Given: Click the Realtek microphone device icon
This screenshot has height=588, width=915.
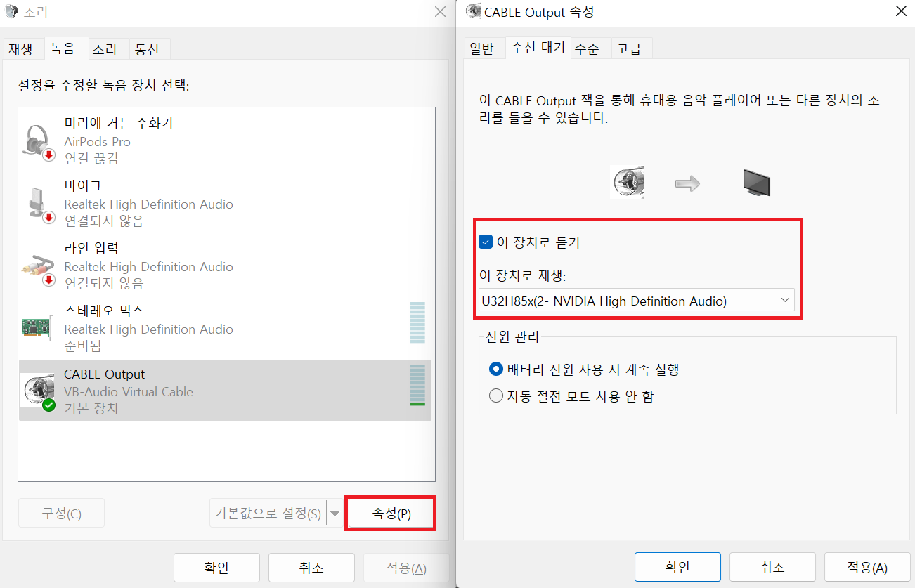Looking at the screenshot, I should pyautogui.click(x=38, y=204).
